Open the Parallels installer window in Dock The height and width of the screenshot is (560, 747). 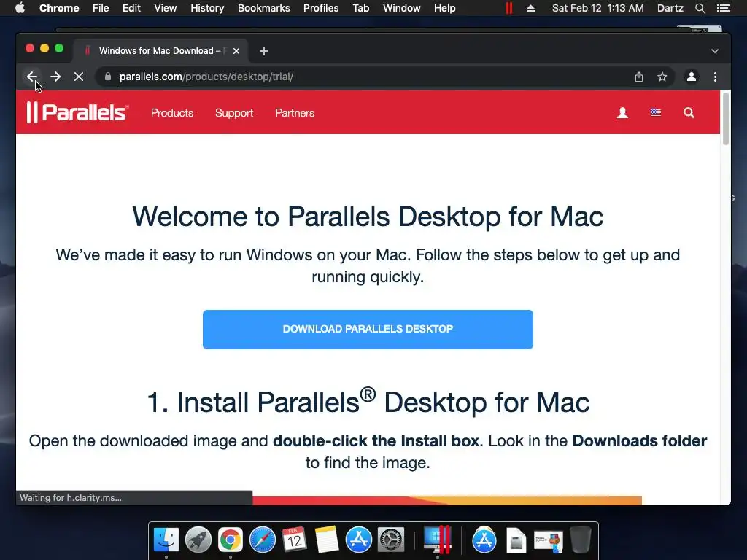coord(549,542)
